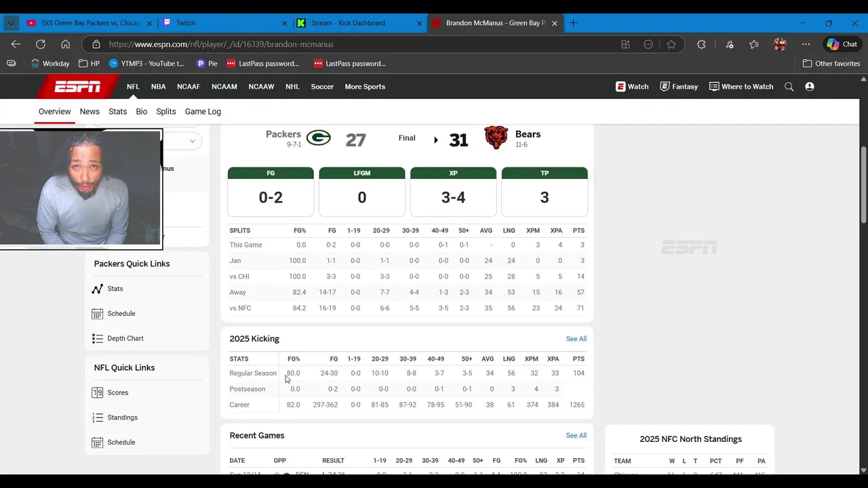
Task: Reload the page with the refresh icon
Action: pos(41,44)
